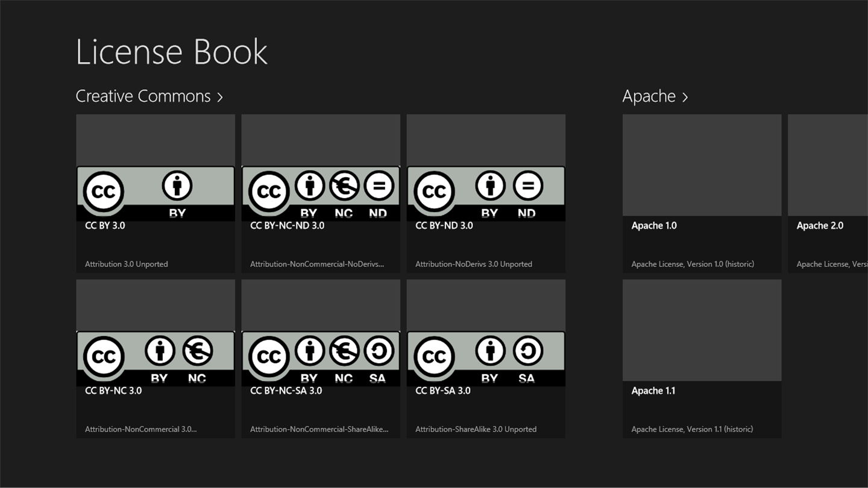Expand the Creative Commons group chevron
Screen dimensions: 868x488
click(x=220, y=97)
